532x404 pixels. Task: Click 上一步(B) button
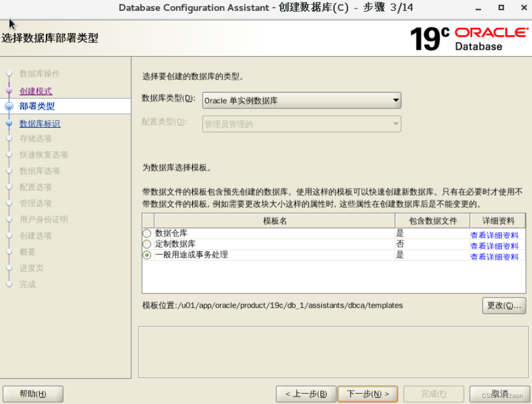tap(306, 394)
